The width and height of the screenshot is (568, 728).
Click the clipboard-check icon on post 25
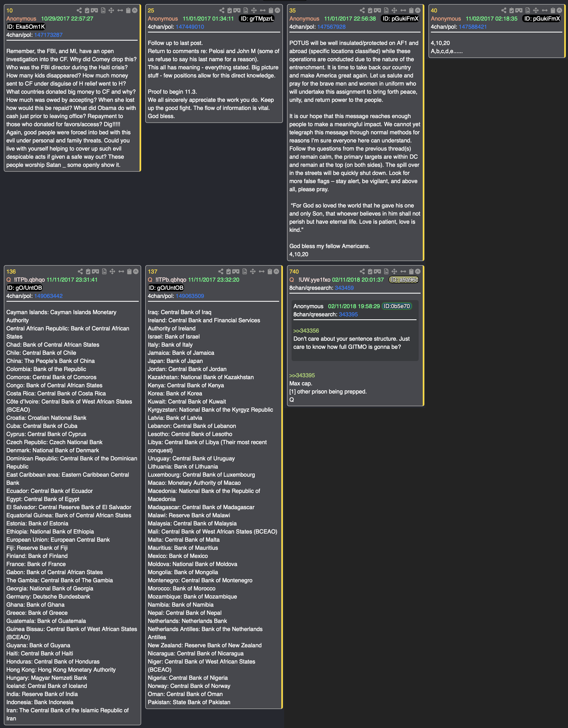(x=230, y=10)
